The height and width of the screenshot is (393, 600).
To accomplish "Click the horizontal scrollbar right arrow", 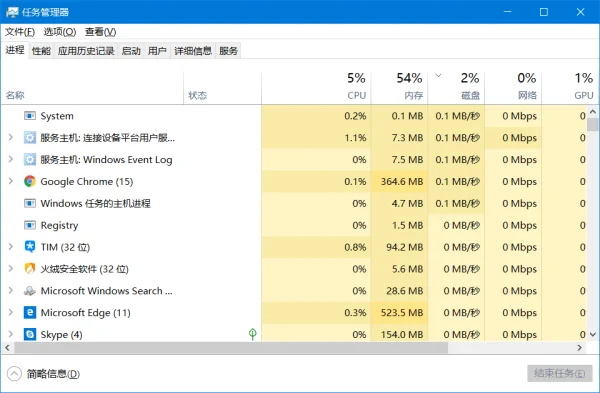I will click(x=580, y=348).
